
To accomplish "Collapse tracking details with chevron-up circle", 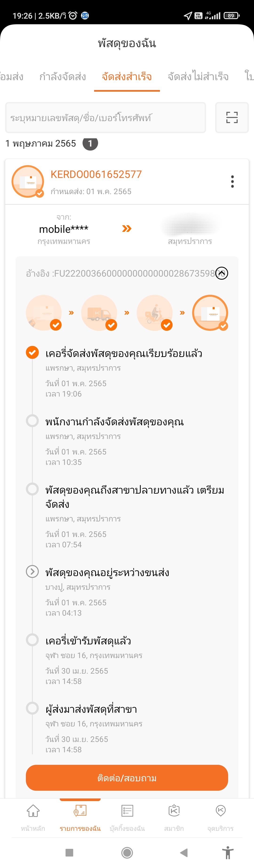I will click(x=222, y=273).
